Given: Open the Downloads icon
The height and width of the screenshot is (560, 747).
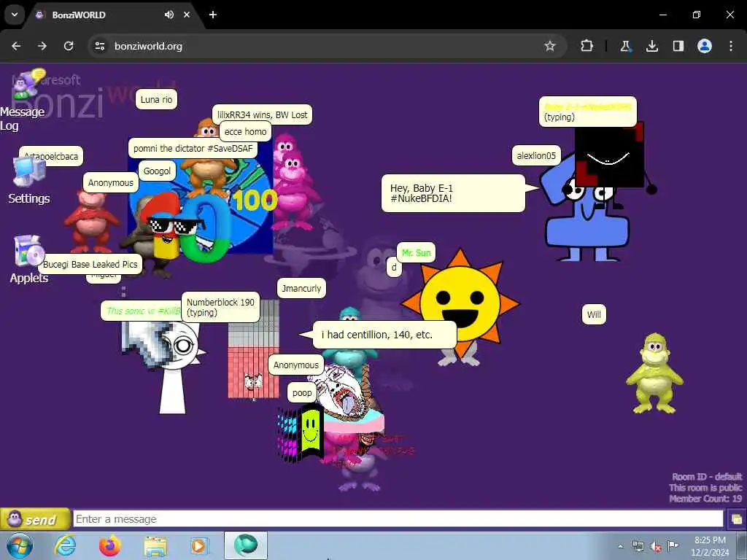Looking at the screenshot, I should click(x=651, y=46).
